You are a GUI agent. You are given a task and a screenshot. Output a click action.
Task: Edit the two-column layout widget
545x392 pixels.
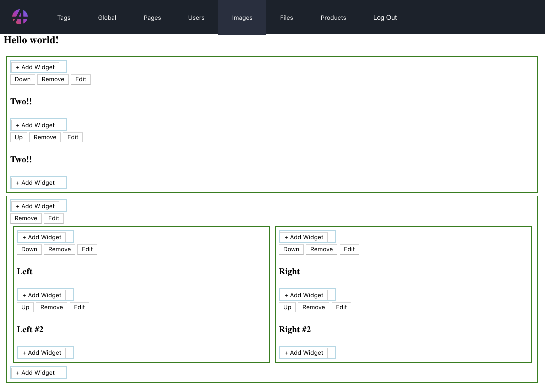tap(54, 218)
